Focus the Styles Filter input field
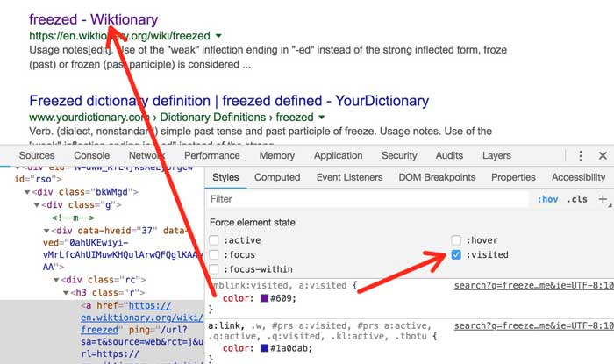The height and width of the screenshot is (364, 614). click(368, 199)
